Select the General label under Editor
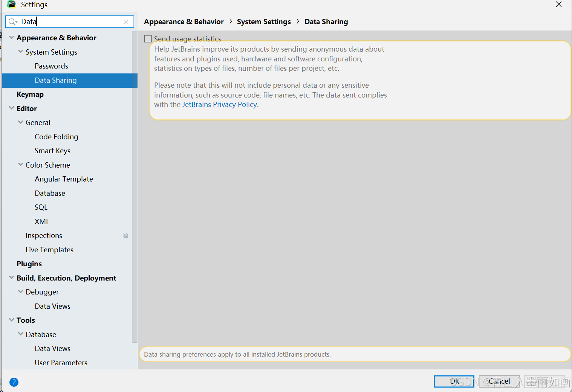 38,123
